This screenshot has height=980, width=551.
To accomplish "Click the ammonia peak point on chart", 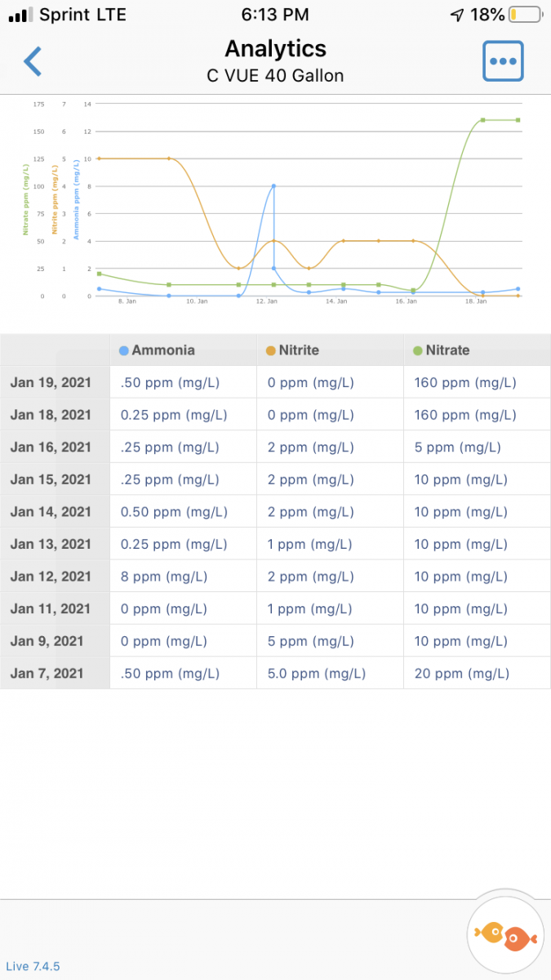I will coord(273,186).
